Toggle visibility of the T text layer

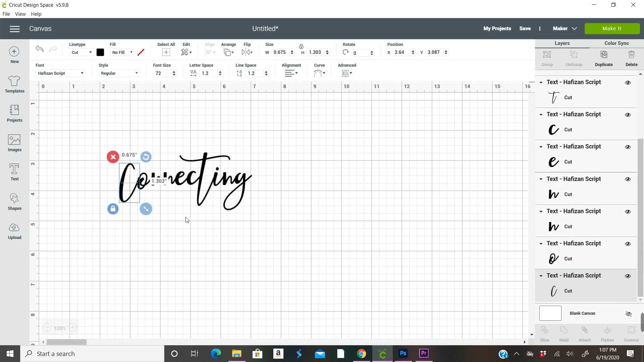(x=628, y=82)
